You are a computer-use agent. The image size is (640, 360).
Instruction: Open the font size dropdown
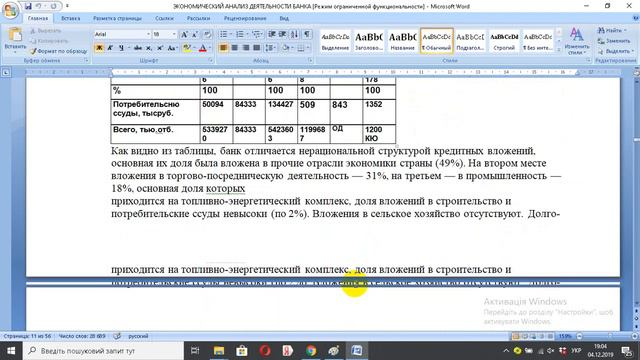tap(174, 34)
